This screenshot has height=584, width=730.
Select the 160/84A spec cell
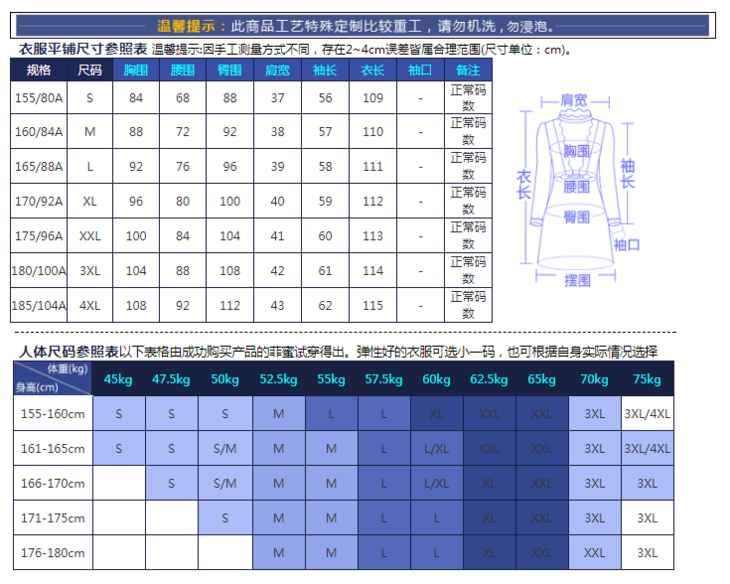[39, 131]
